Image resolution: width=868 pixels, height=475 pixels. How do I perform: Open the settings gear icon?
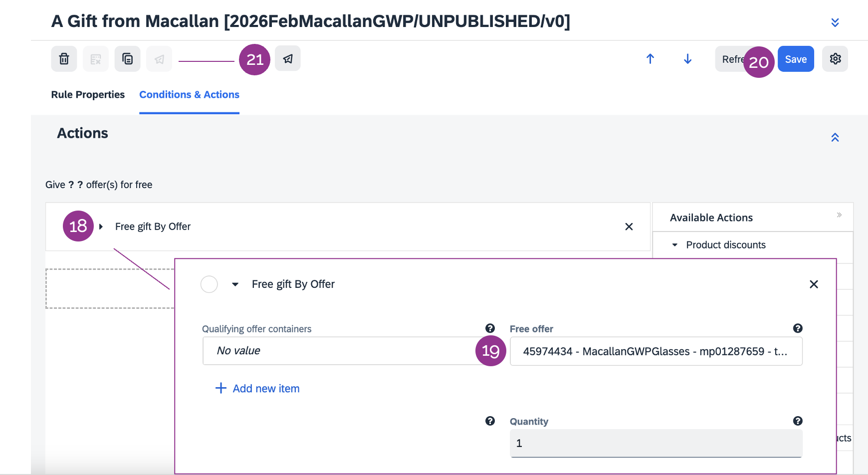(x=835, y=59)
